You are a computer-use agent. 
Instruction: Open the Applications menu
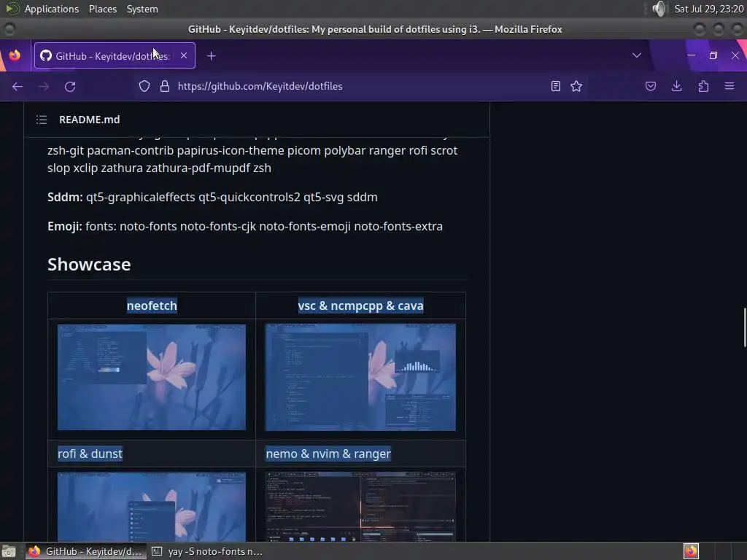pos(52,9)
